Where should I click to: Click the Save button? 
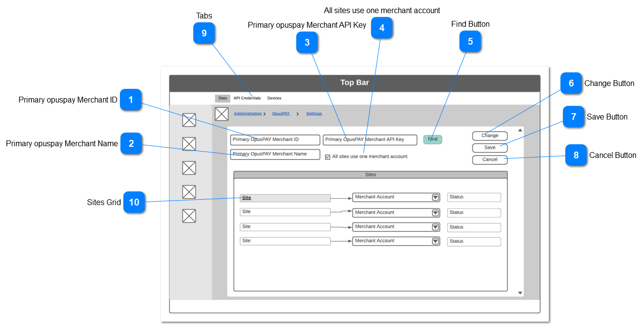point(490,148)
